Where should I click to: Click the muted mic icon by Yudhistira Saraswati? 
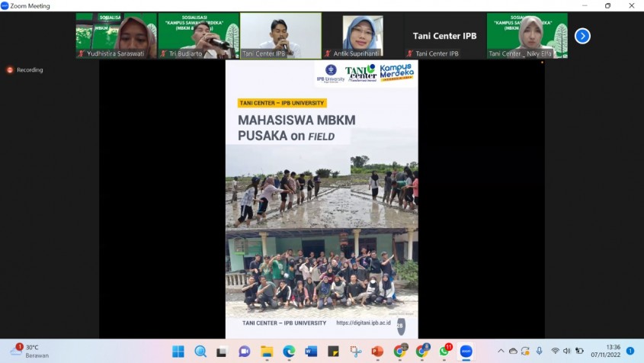tap(82, 53)
